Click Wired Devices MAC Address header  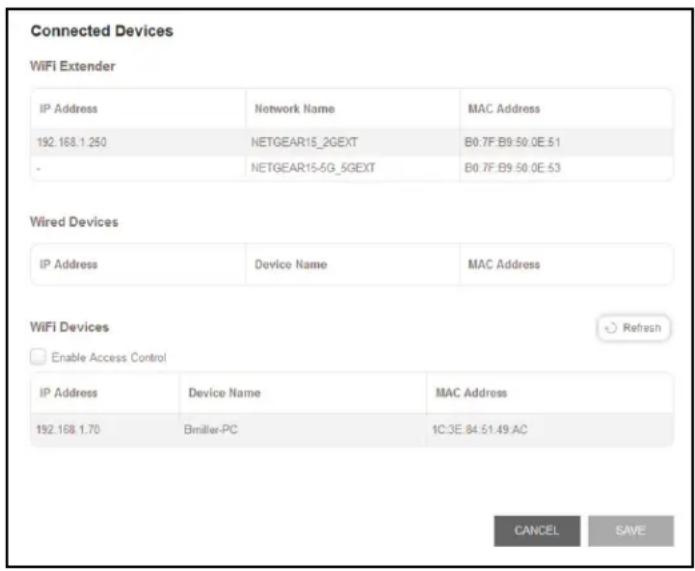pyautogui.click(x=504, y=264)
